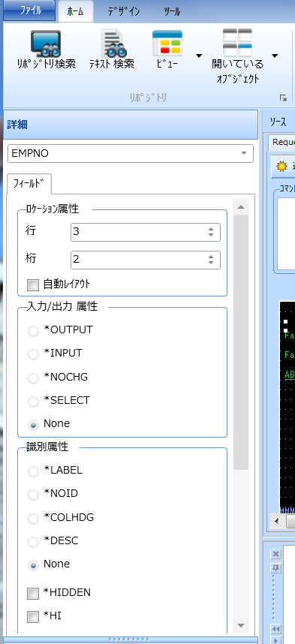This screenshot has width=295, height=644.
Task: Click the details panel vertical scrollbar thumb
Action: click(241, 342)
